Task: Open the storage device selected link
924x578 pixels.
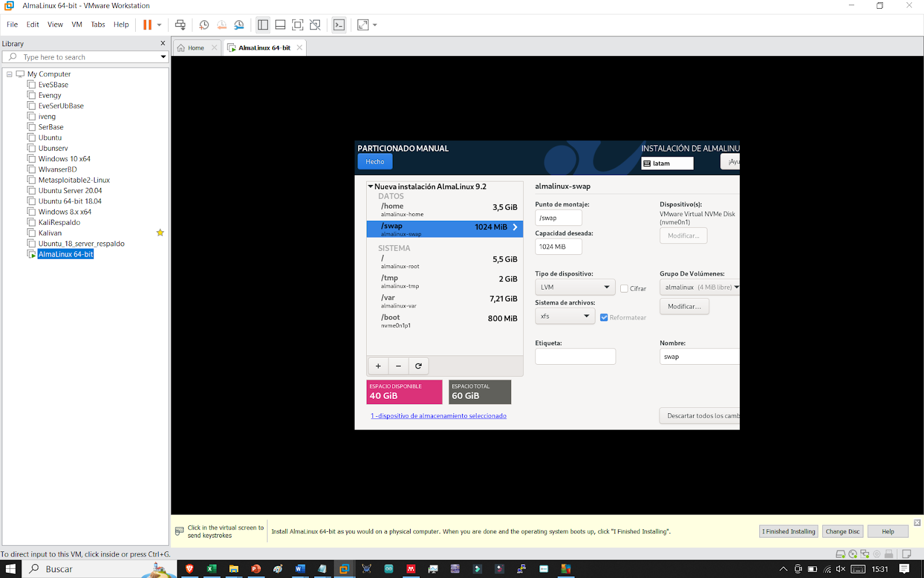Action: pos(438,416)
